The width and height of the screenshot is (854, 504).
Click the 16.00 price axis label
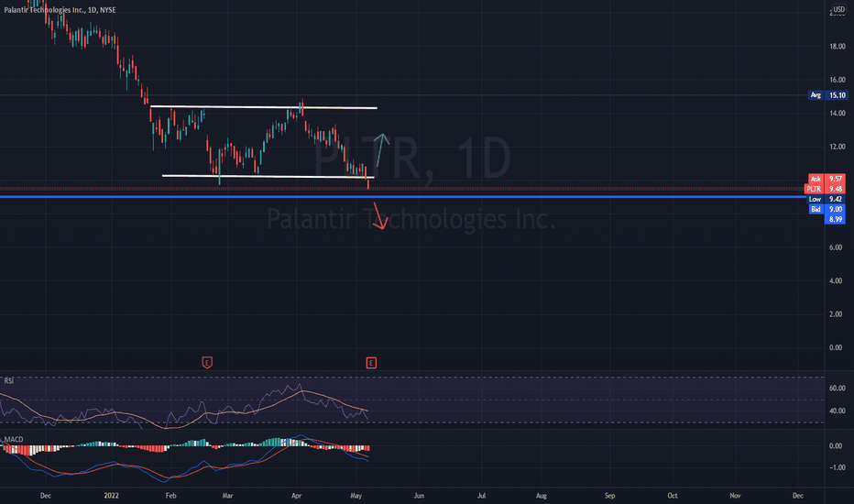pos(838,80)
